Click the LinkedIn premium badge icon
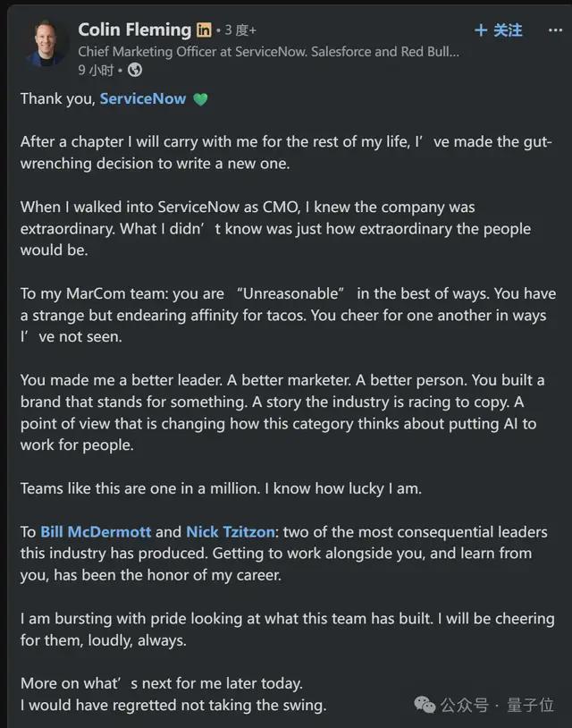Screen dimensions: 572x728 pyautogui.click(x=204, y=30)
